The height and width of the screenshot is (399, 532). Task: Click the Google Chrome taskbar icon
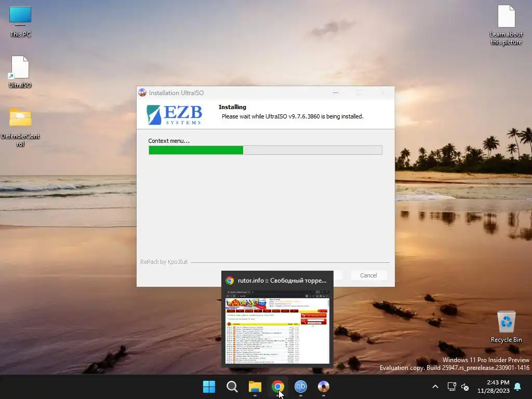pos(278,387)
